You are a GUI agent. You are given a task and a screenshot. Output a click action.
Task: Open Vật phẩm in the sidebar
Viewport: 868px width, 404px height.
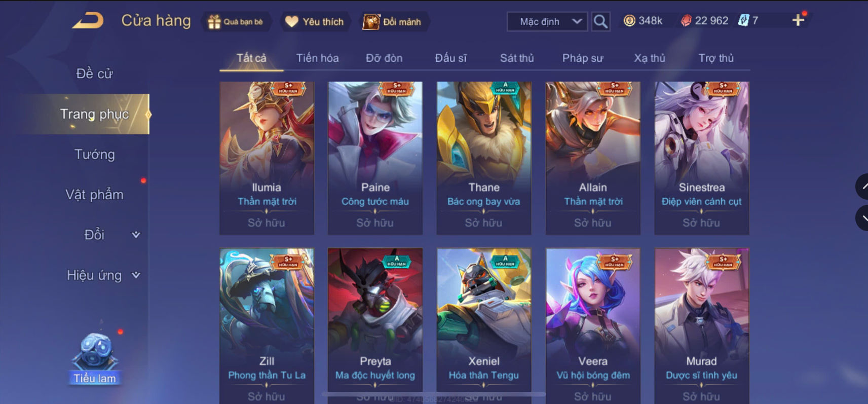coord(95,195)
